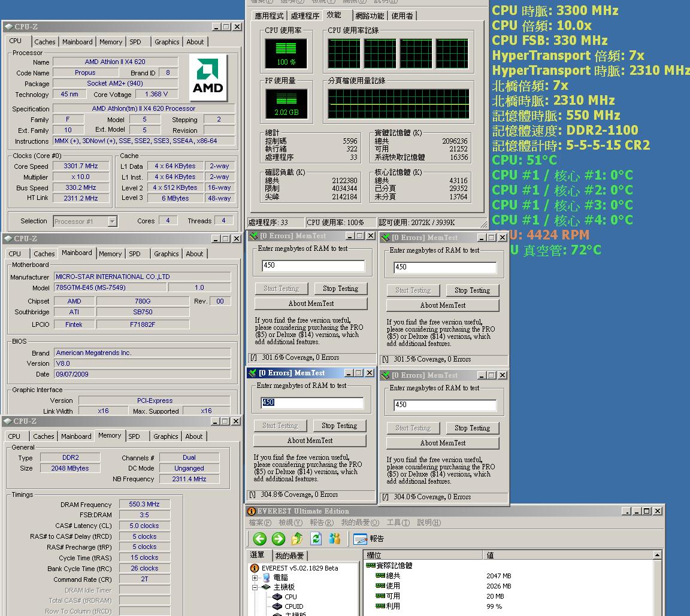
Task: Click the Refresh icon in EVEREST toolbar
Action: [316, 539]
